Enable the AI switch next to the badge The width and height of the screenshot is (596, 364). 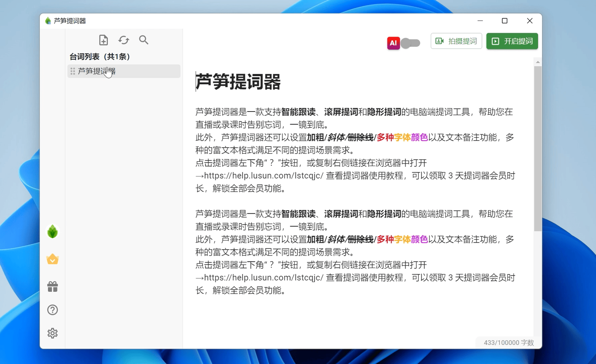pos(410,43)
